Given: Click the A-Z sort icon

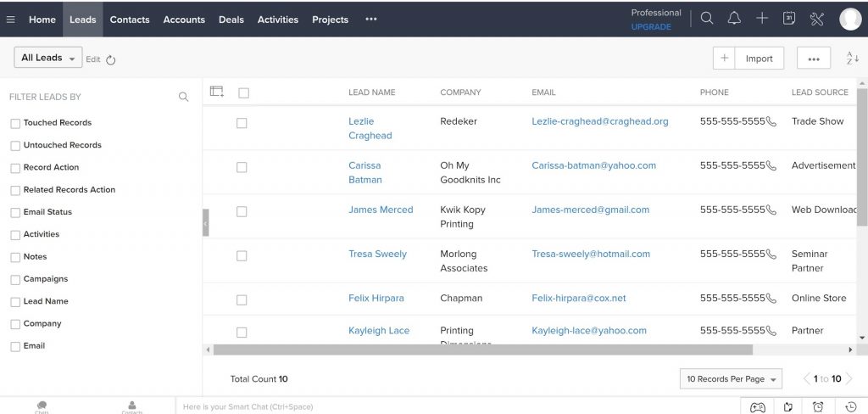Looking at the screenshot, I should (853, 59).
